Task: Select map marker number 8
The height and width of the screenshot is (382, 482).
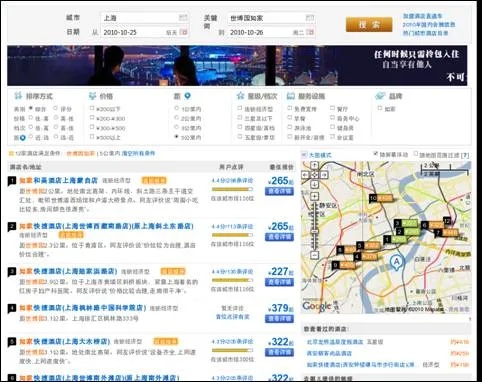Action: click(346, 249)
